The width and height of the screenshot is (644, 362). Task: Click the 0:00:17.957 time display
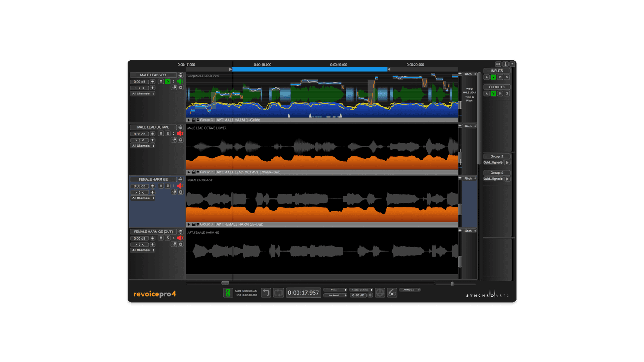point(303,293)
